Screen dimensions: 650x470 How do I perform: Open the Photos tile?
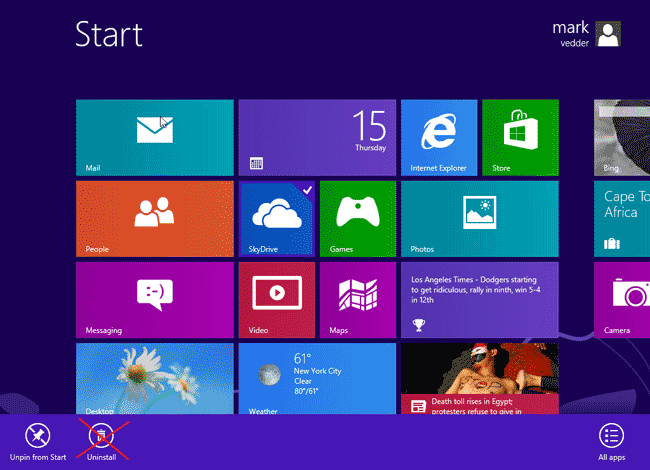[479, 218]
